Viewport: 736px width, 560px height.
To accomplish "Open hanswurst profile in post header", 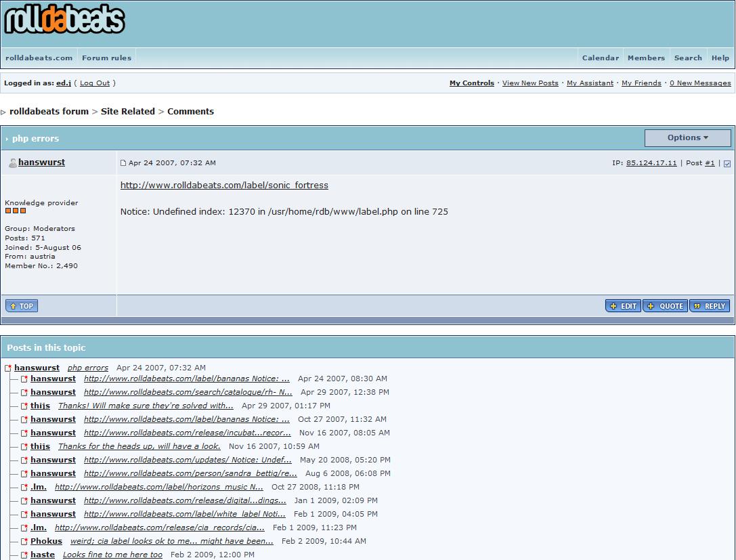I will tap(41, 163).
